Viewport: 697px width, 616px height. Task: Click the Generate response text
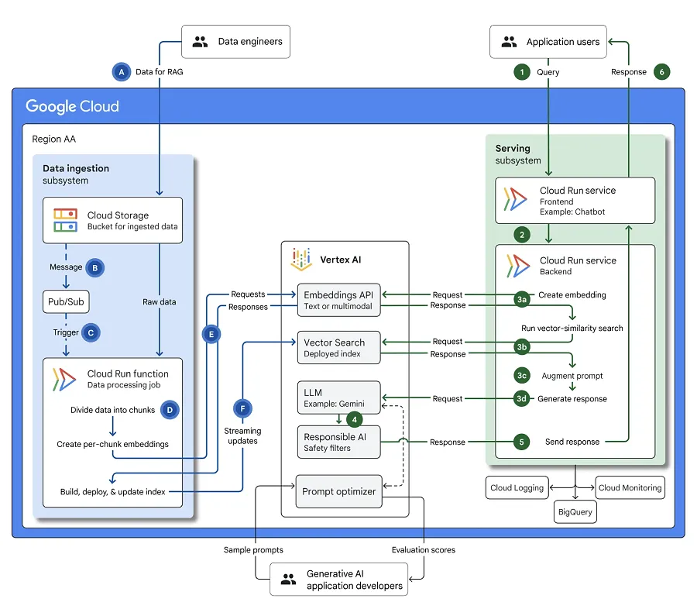[572, 399]
